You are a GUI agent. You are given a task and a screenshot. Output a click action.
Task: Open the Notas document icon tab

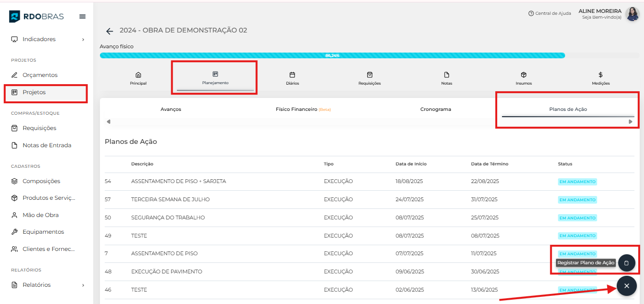pyautogui.click(x=447, y=78)
